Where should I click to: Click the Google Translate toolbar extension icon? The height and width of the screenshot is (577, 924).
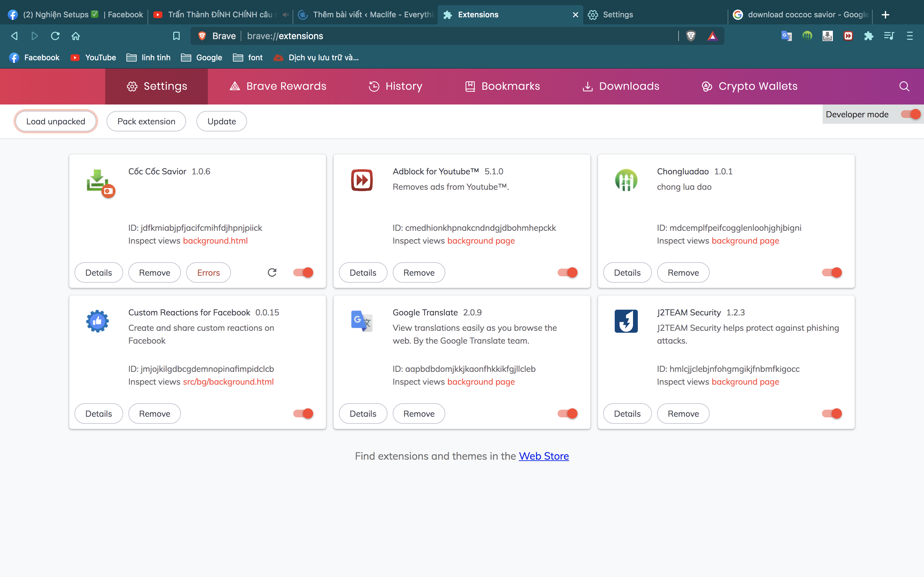[x=786, y=36]
